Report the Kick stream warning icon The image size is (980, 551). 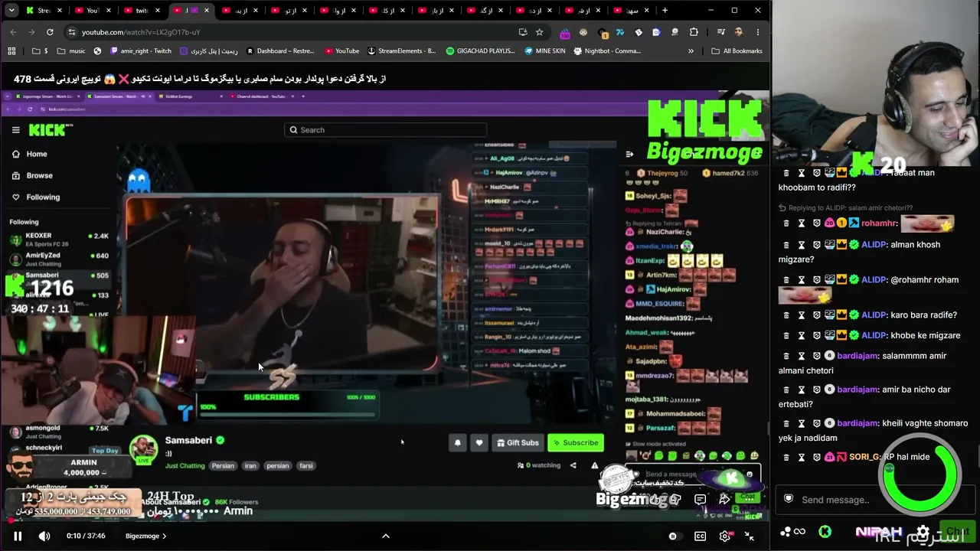(594, 465)
